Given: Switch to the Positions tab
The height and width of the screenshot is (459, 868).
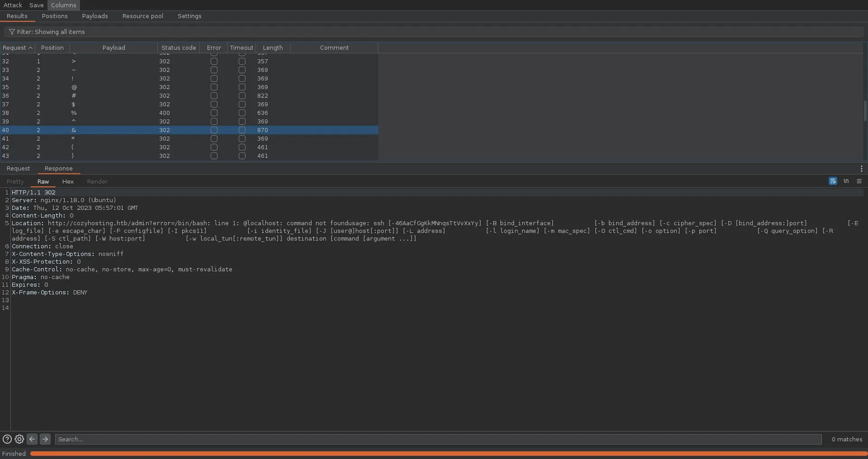Looking at the screenshot, I should [x=55, y=16].
